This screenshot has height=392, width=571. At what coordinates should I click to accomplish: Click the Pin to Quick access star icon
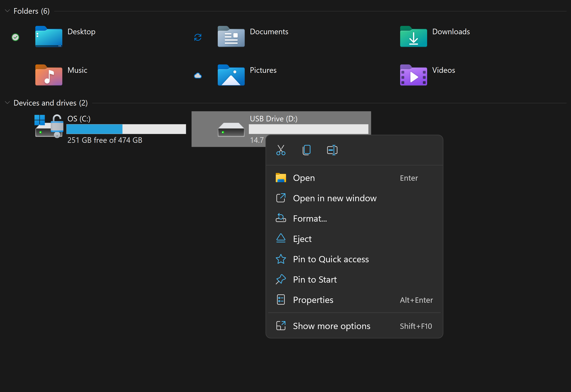coord(281,259)
